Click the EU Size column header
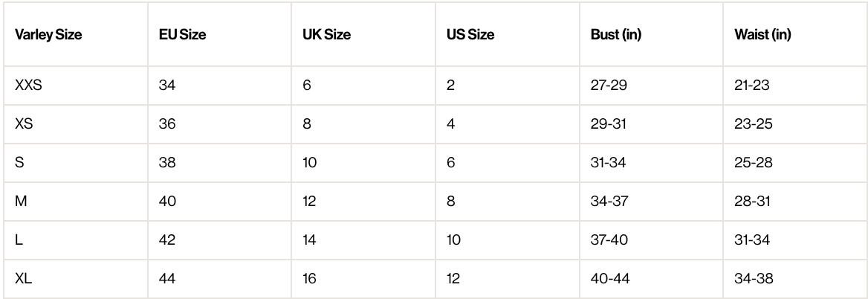This screenshot has height=299, width=868. coord(183,34)
